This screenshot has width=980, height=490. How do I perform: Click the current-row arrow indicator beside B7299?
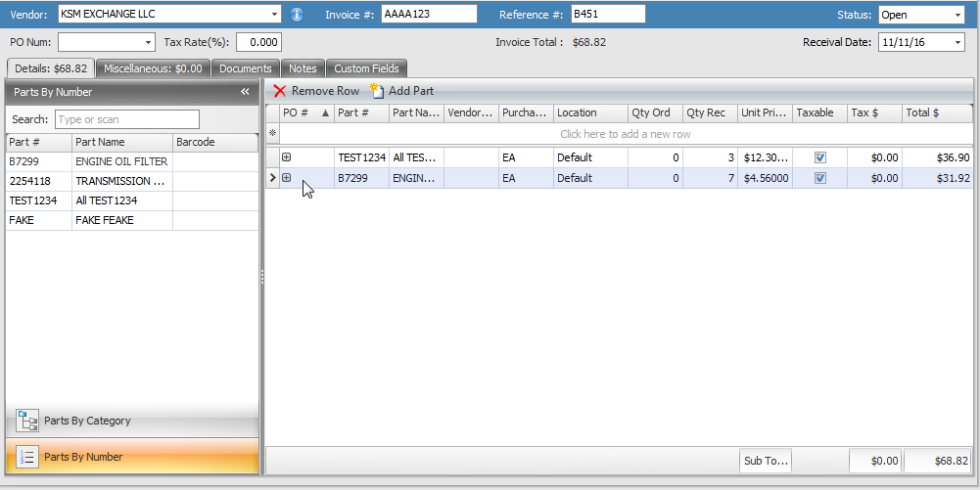tap(272, 178)
